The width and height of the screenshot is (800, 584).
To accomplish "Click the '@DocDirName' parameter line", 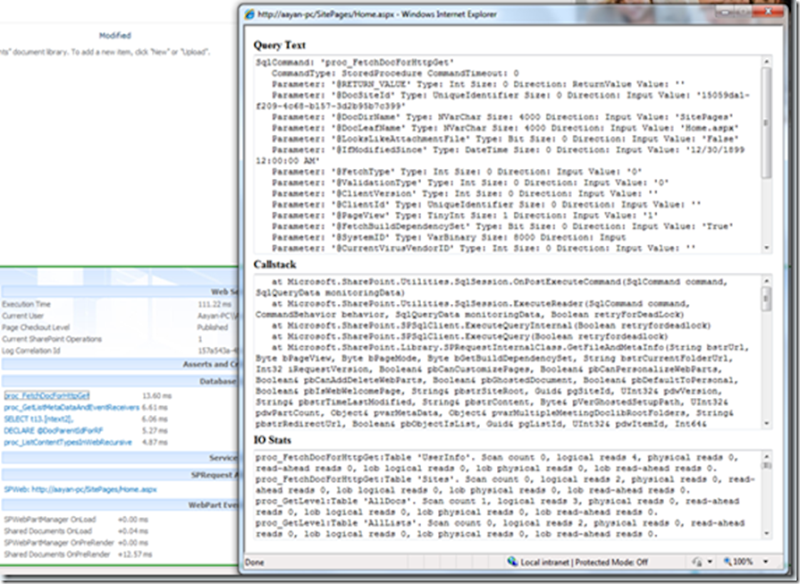I will click(x=503, y=117).
